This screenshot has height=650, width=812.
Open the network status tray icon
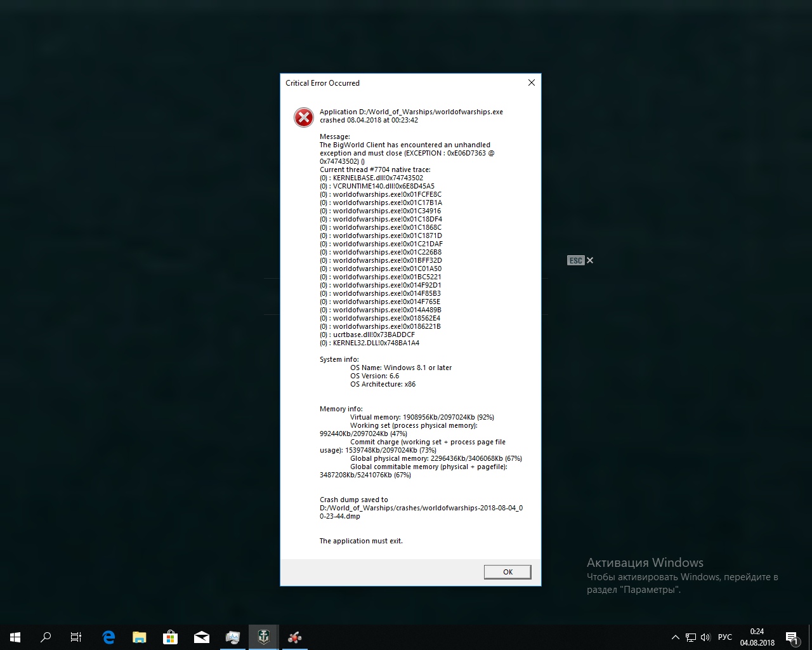690,637
